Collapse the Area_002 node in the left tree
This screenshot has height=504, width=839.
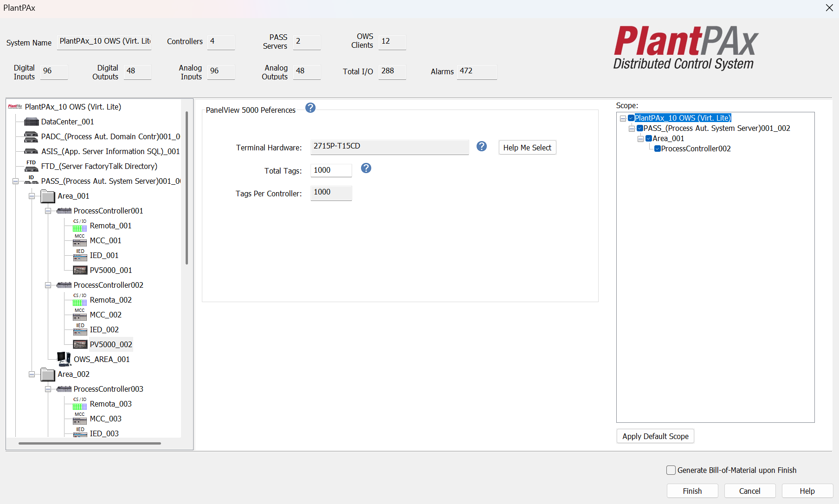pyautogui.click(x=32, y=374)
